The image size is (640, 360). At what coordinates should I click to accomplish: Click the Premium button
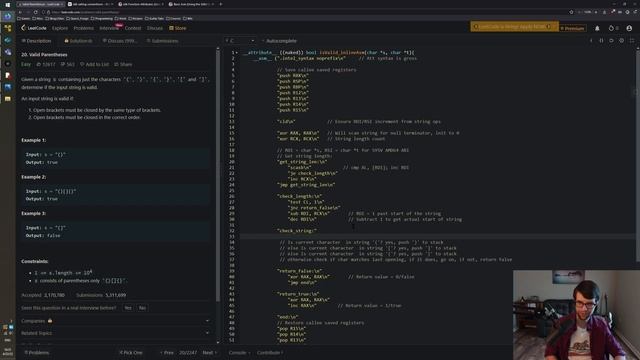[x=573, y=28]
